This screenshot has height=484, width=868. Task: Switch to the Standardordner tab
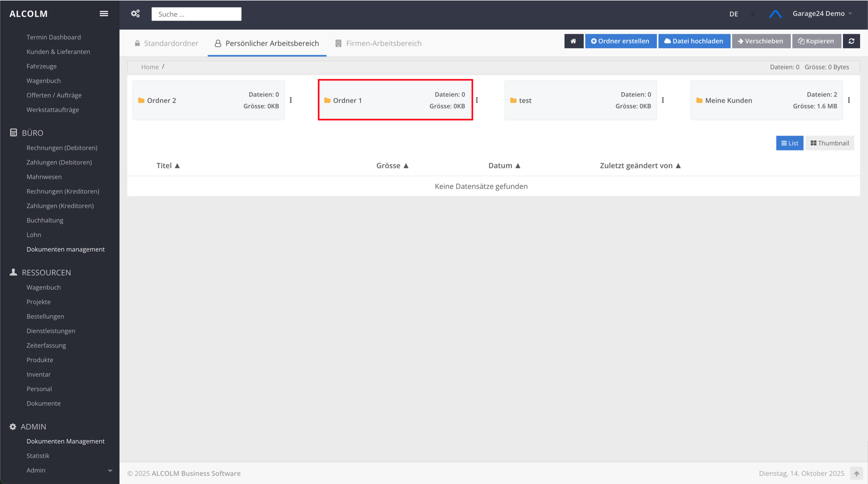point(166,44)
